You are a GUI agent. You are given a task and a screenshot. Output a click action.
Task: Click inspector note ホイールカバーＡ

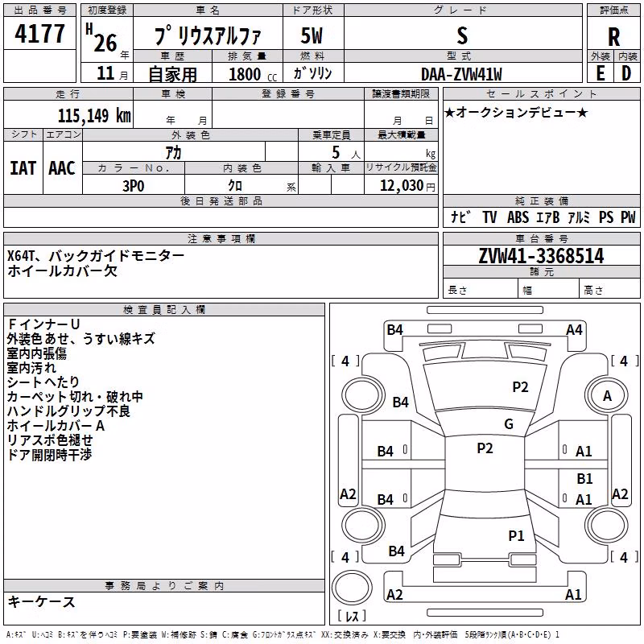coord(56,426)
